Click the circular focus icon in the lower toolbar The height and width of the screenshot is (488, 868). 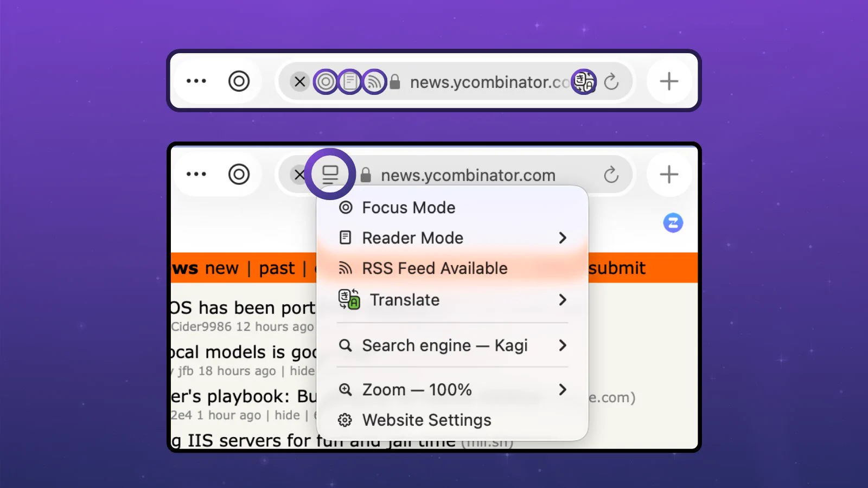click(239, 175)
